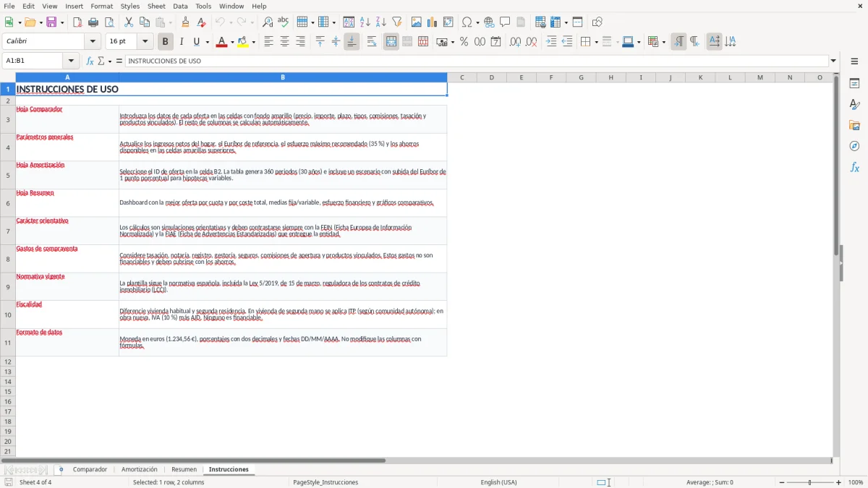Expand the formula bar
The width and height of the screenshot is (868, 488).
833,61
